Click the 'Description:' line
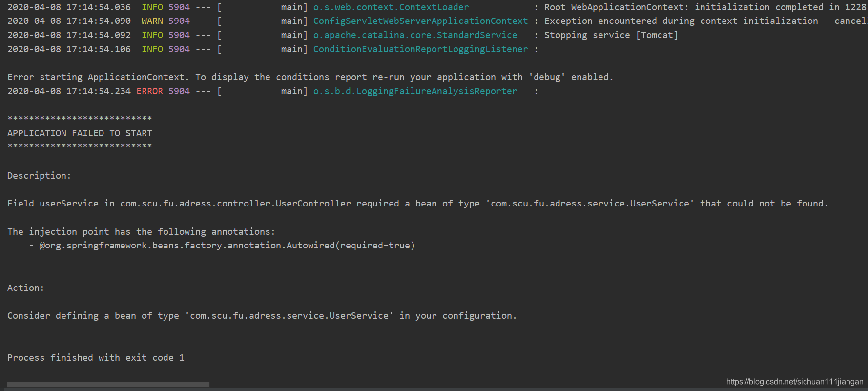 click(x=39, y=176)
